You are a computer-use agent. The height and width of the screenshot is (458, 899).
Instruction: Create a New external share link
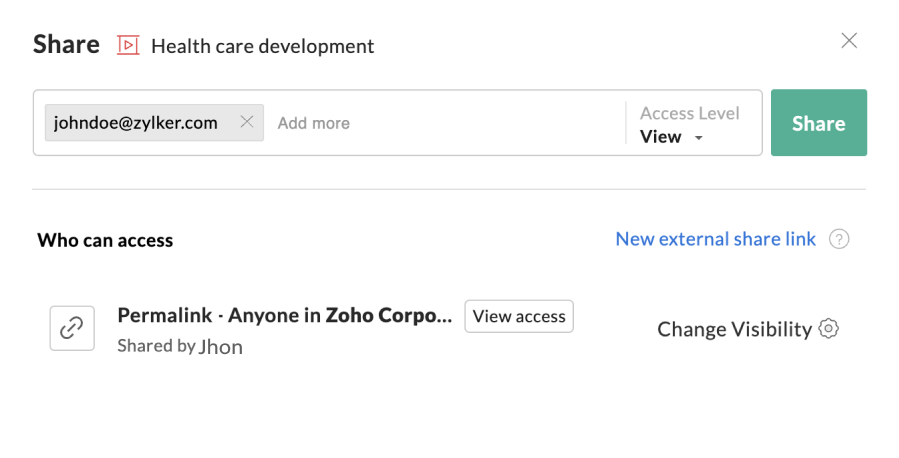click(715, 239)
